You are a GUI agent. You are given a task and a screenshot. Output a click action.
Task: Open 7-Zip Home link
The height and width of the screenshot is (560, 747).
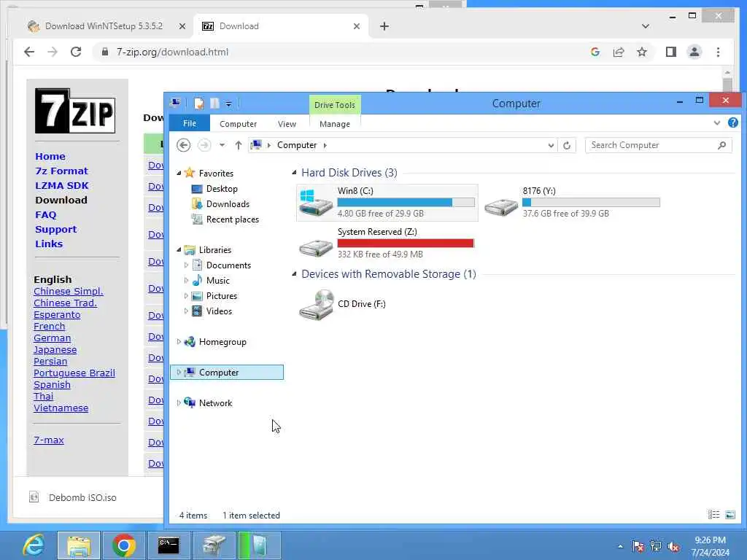click(50, 156)
